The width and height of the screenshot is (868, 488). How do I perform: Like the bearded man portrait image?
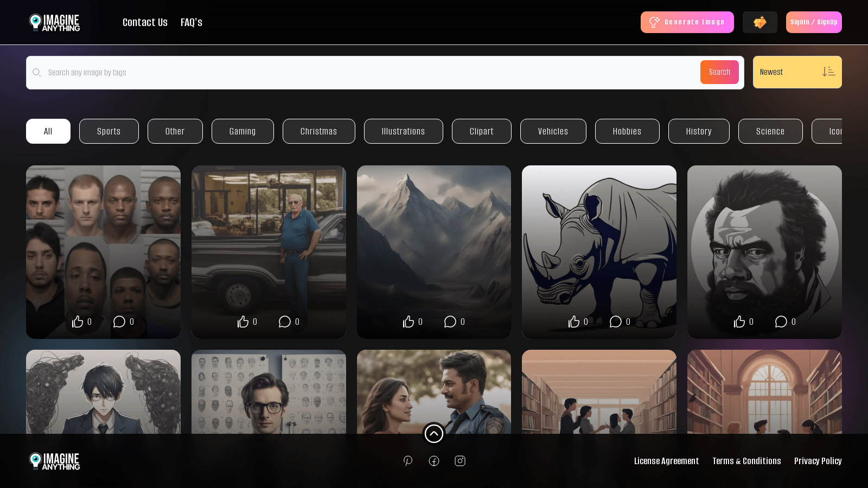click(739, 322)
